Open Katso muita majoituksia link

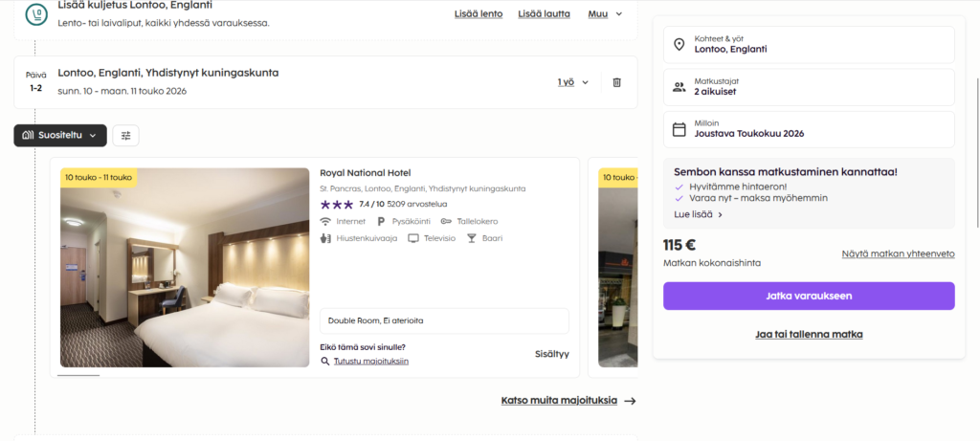click(559, 401)
